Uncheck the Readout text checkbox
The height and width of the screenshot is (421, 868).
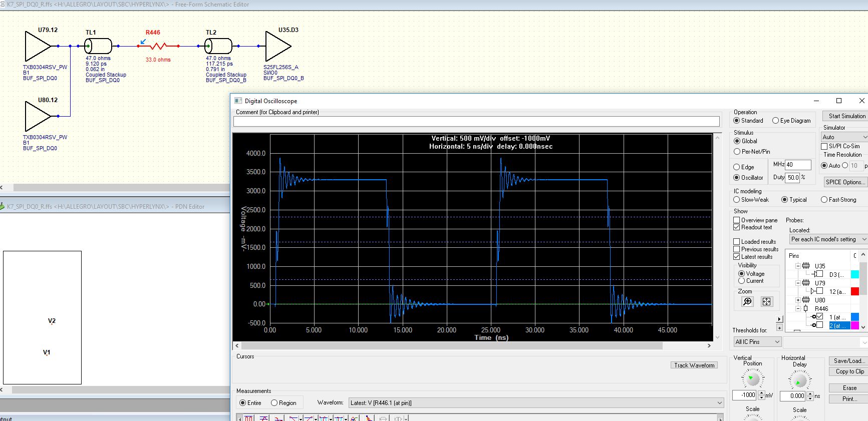(x=737, y=227)
